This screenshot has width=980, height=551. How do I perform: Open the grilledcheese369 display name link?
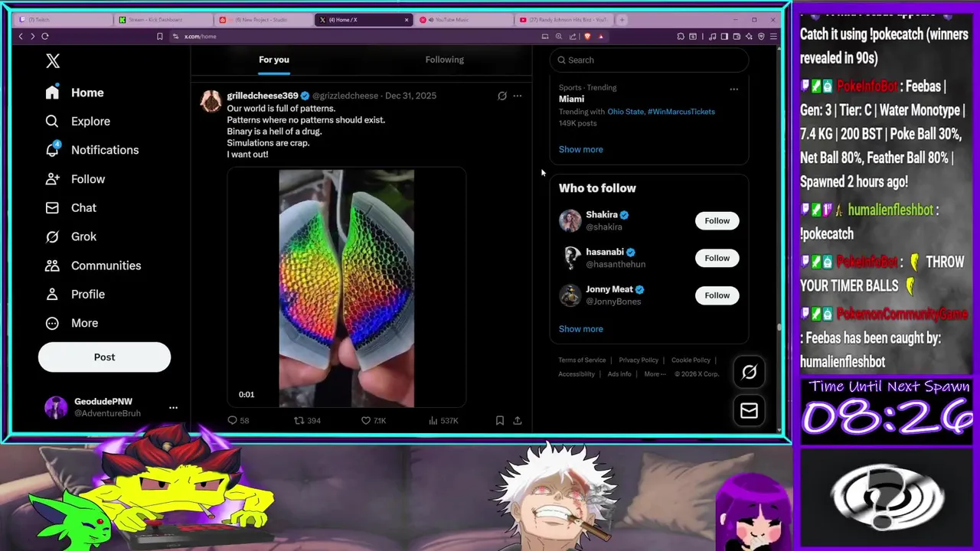262,96
